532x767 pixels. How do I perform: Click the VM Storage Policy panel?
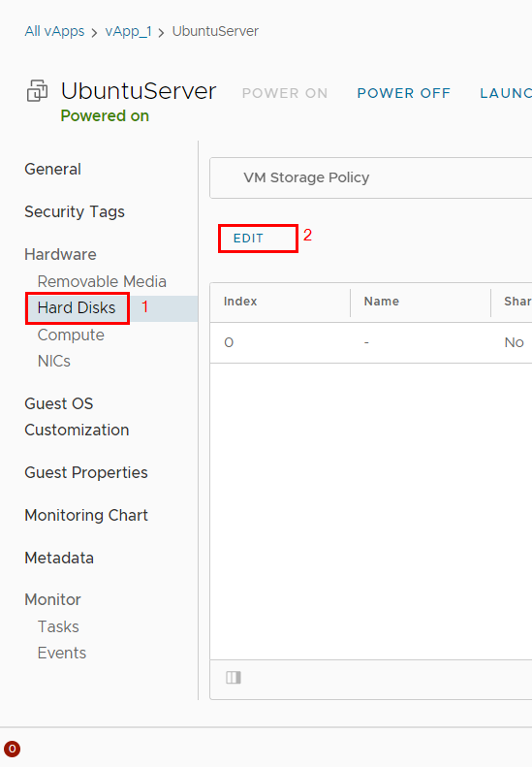tap(370, 177)
